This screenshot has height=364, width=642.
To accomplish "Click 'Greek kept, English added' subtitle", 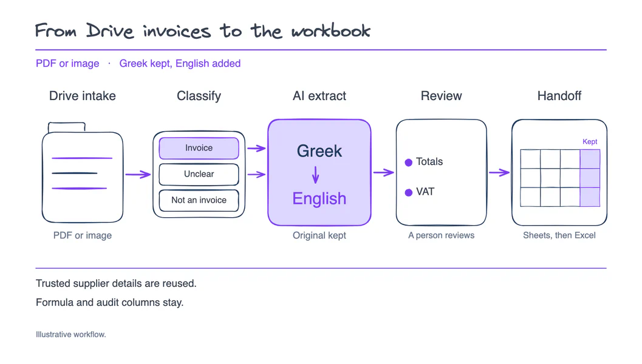I will click(180, 64).
